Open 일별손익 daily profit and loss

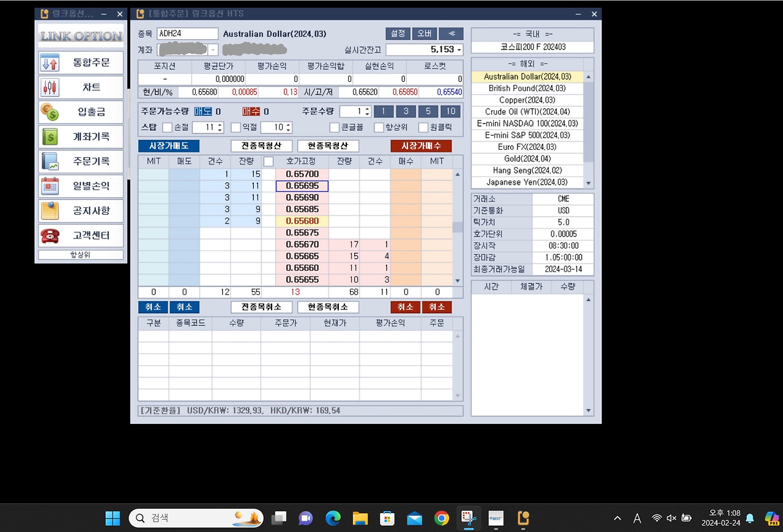(x=81, y=186)
